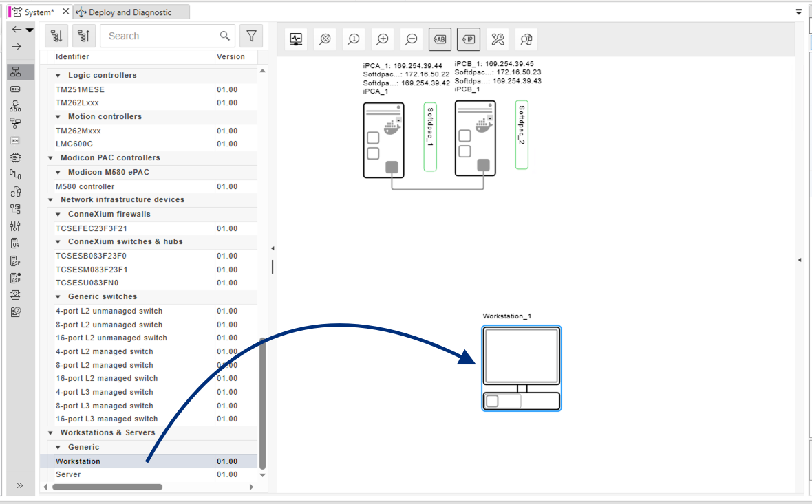This screenshot has width=812, height=504.
Task: Collapse the Modicon M580 ePAC group
Action: coord(58,173)
